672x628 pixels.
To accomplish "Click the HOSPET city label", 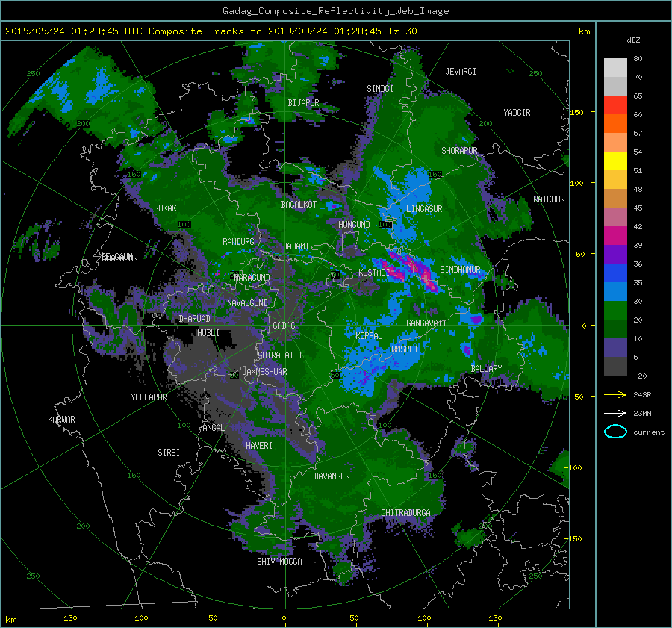I will [405, 349].
